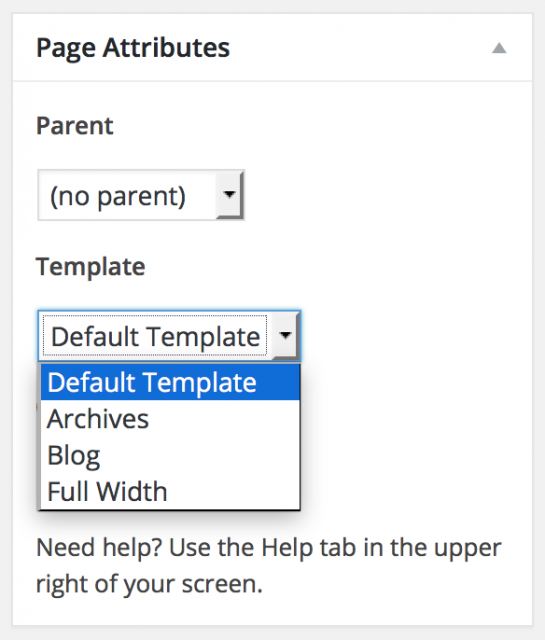Pick the Blog template option
Image resolution: width=545 pixels, height=640 pixels.
[x=170, y=455]
